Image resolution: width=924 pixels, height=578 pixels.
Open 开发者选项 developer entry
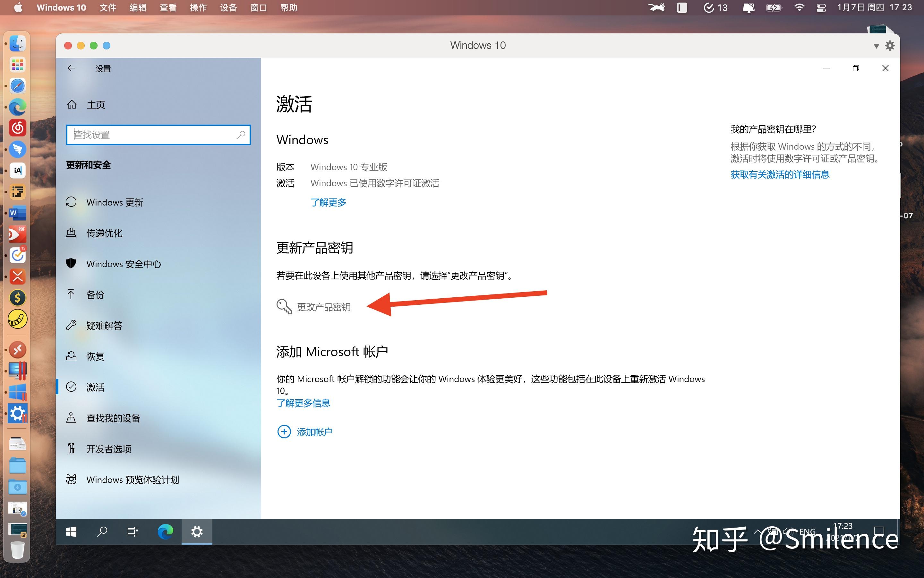[99, 449]
